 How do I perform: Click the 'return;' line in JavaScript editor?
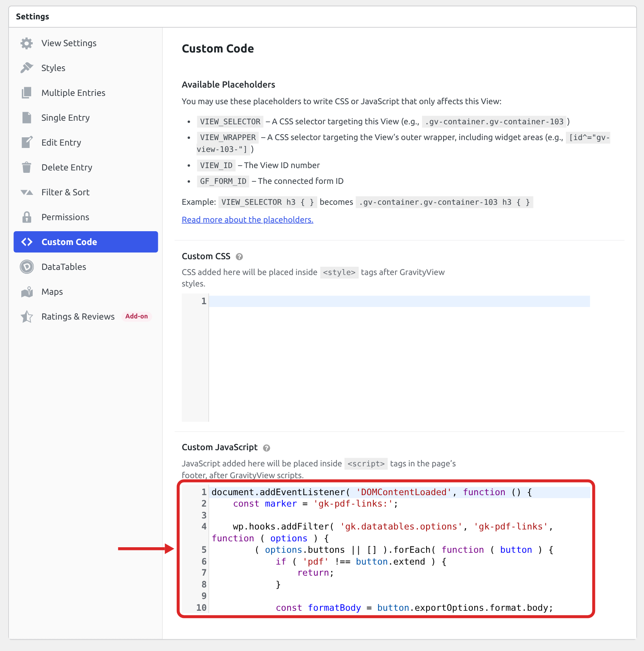tap(316, 573)
